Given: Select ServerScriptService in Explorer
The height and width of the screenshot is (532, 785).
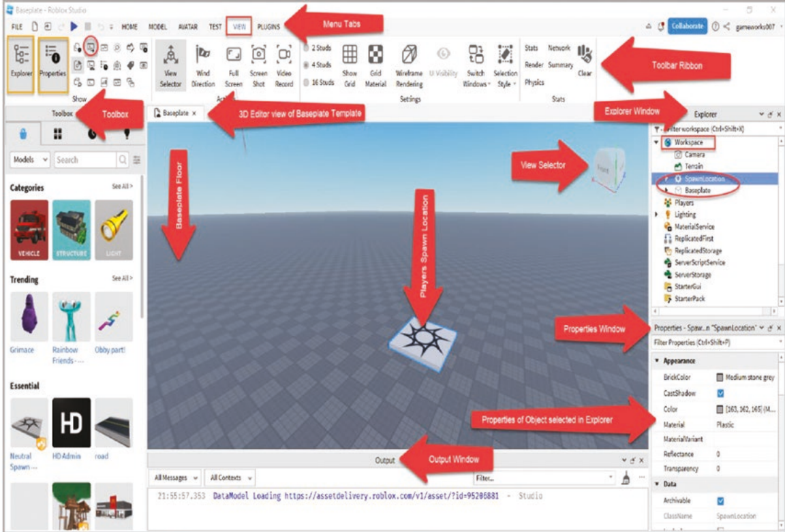Looking at the screenshot, I should tap(699, 262).
